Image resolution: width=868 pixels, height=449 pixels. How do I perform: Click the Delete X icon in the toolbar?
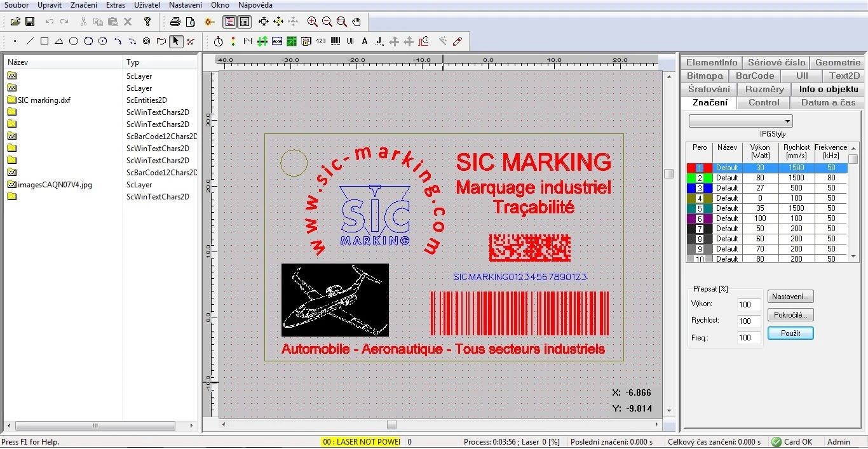coord(128,22)
